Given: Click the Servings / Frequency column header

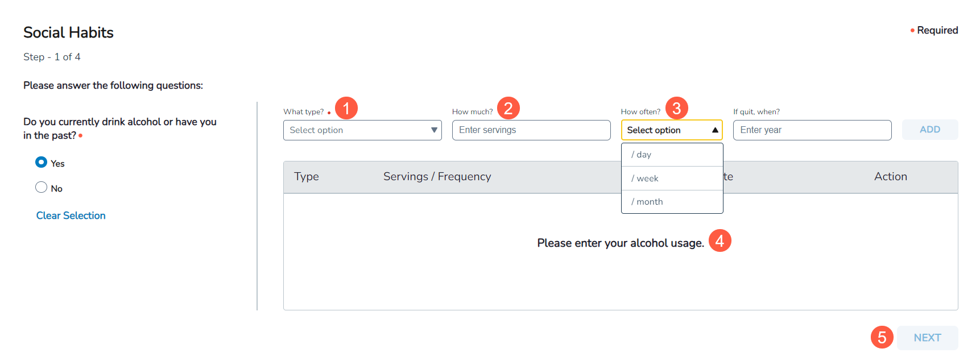Looking at the screenshot, I should (x=437, y=177).
